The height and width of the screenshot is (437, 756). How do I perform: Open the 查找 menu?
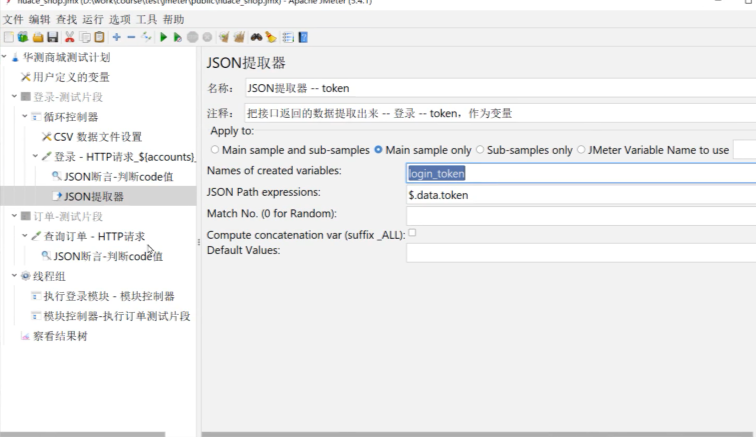(66, 19)
